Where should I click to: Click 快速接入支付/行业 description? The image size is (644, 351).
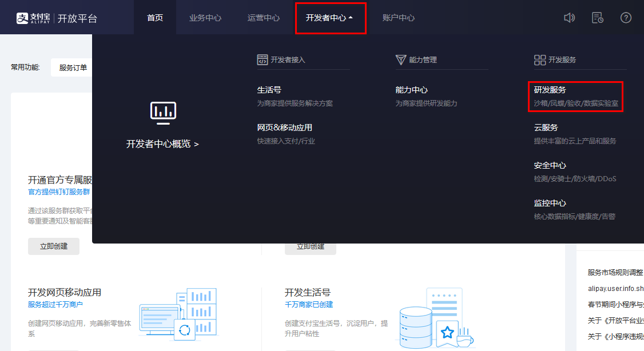tap(286, 141)
